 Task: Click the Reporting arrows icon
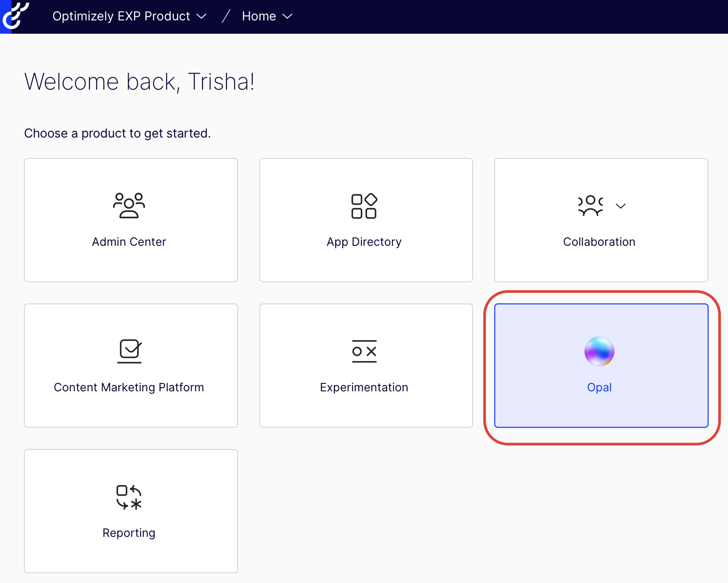point(129,497)
